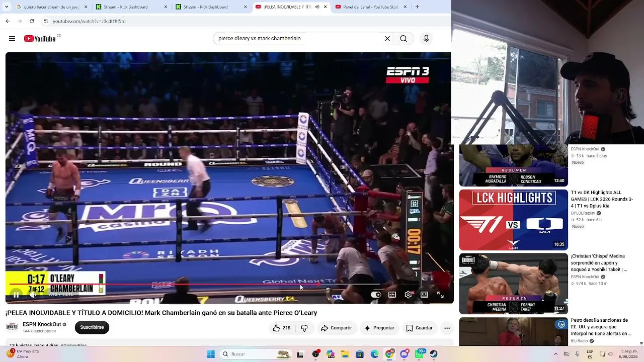Go back in browser history

tap(8, 21)
